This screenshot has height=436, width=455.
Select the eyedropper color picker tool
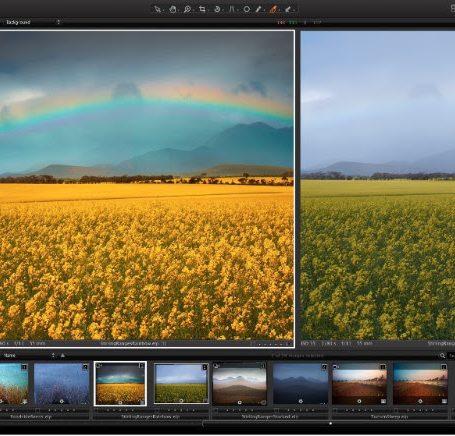pos(259,9)
